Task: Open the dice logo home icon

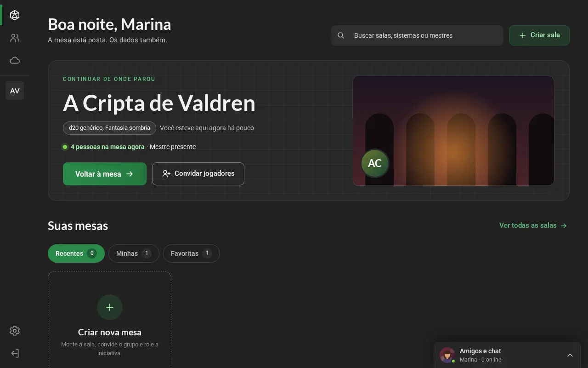Action: pyautogui.click(x=15, y=16)
